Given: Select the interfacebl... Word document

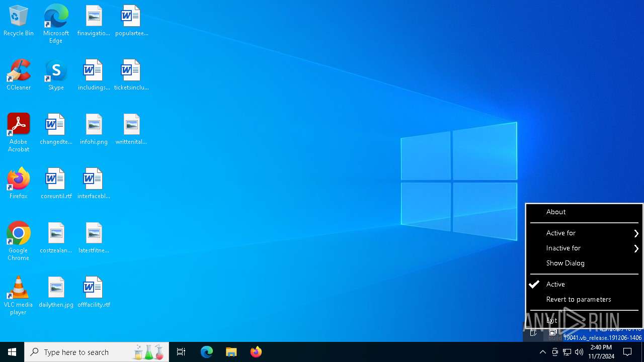Looking at the screenshot, I should [94, 184].
